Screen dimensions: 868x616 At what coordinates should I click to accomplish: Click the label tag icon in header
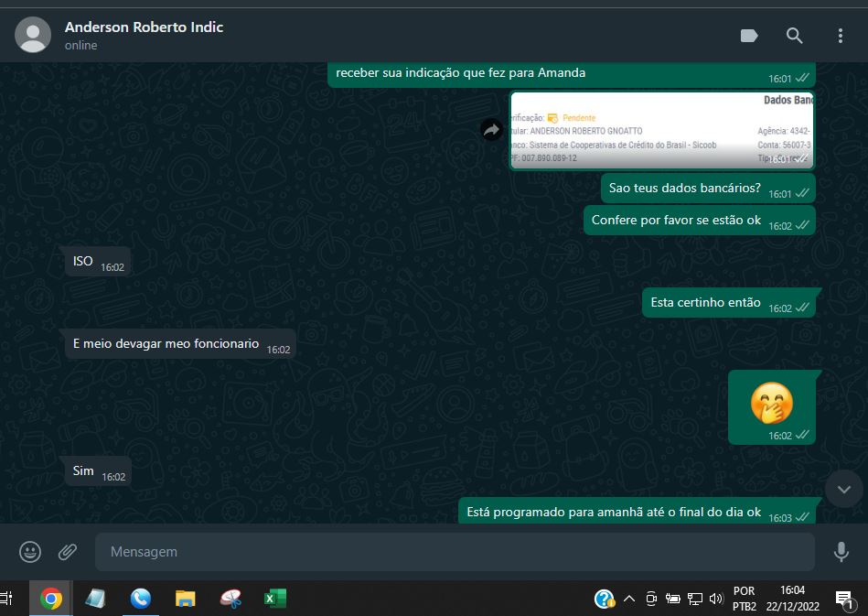[749, 36]
